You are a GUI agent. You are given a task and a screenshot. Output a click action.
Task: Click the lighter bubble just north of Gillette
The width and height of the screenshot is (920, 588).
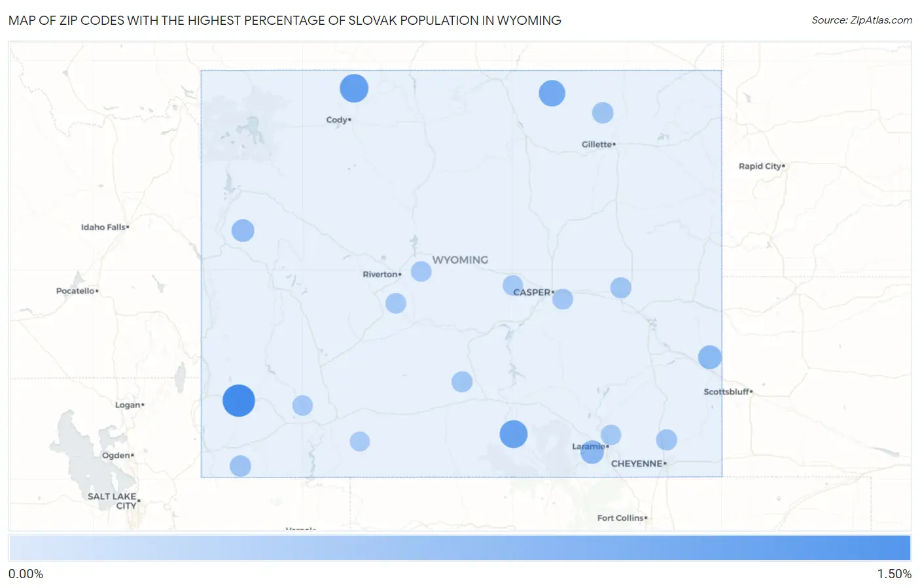[x=603, y=112]
